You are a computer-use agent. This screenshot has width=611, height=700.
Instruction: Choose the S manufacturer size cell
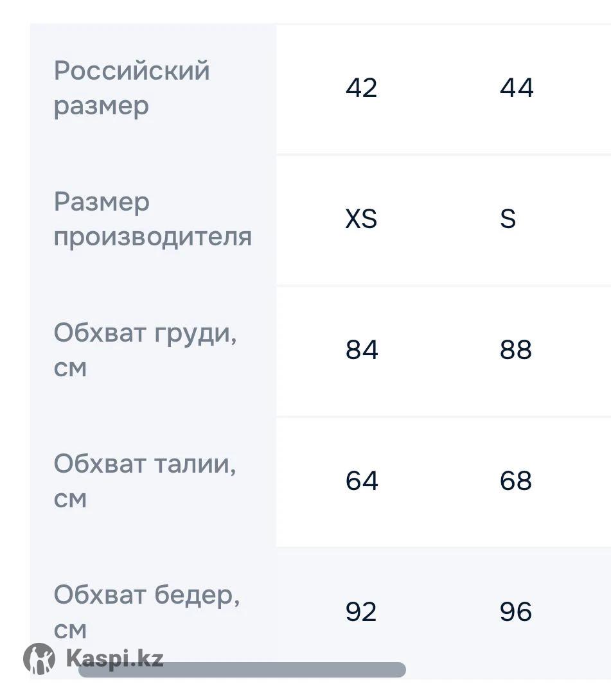508,220
